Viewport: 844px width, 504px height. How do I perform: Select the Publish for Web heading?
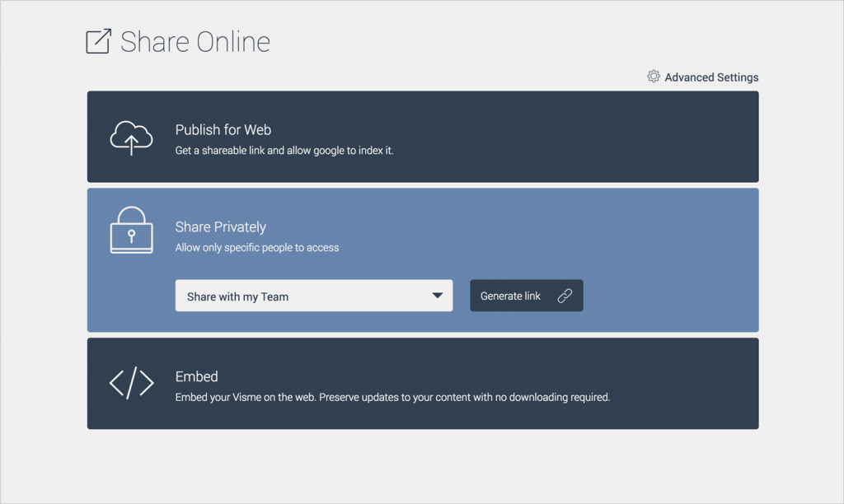pos(223,130)
